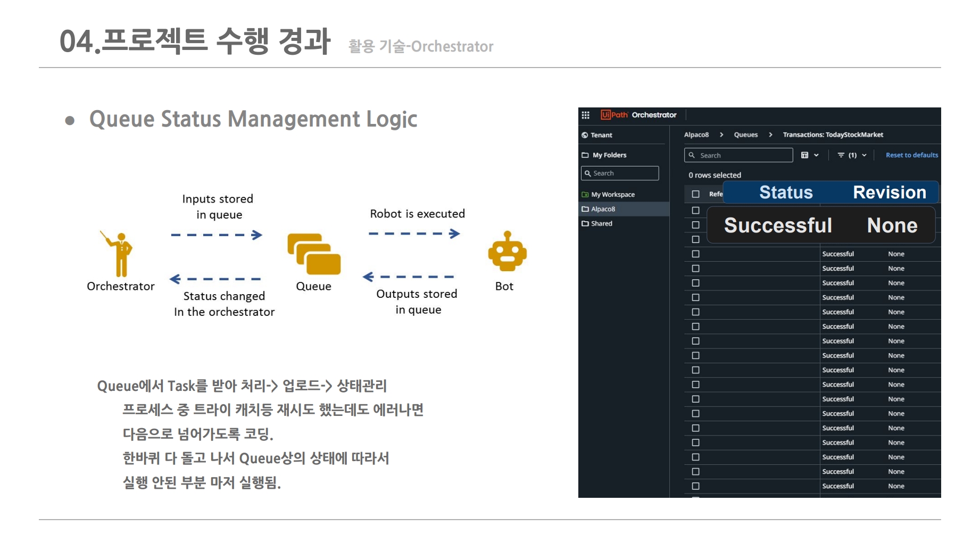The height and width of the screenshot is (551, 980).
Task: Open the My Workspace folder
Action: pos(608,195)
